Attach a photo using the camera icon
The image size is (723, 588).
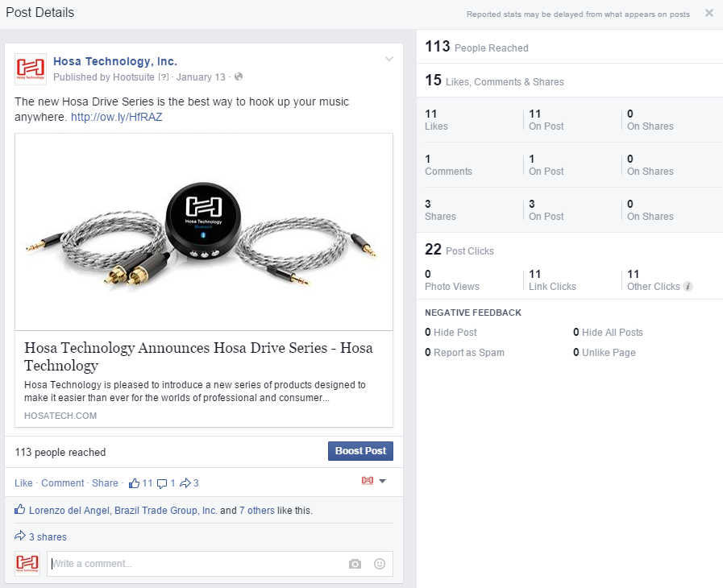pyautogui.click(x=355, y=564)
